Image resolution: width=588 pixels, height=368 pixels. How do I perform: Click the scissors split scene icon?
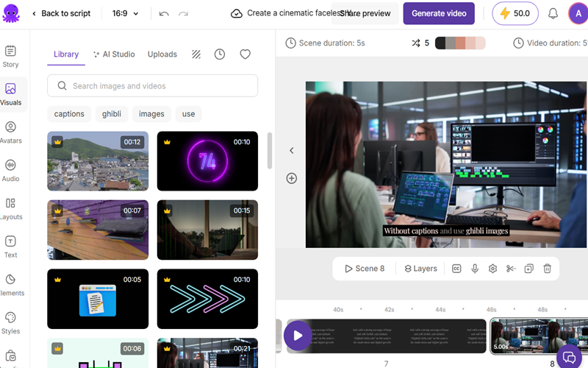(511, 269)
